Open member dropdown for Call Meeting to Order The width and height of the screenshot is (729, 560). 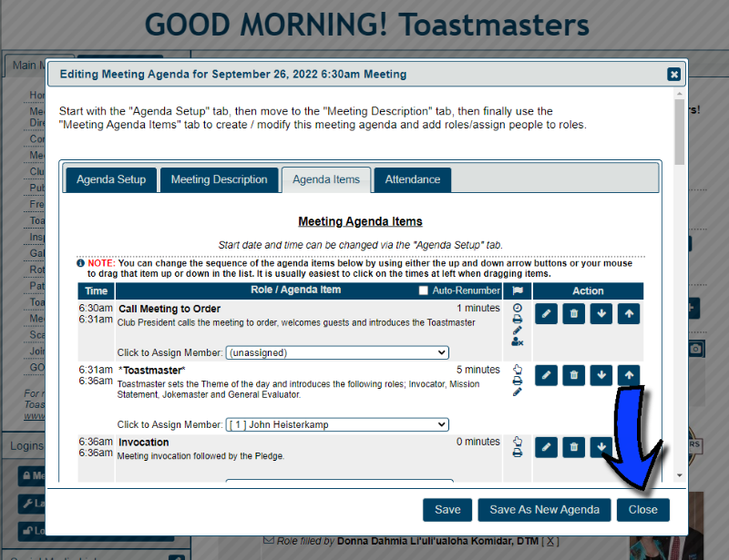(337, 352)
